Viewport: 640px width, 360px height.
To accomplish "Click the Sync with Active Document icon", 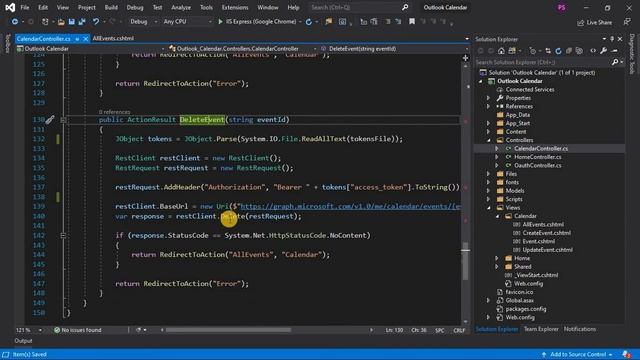I will (548, 51).
